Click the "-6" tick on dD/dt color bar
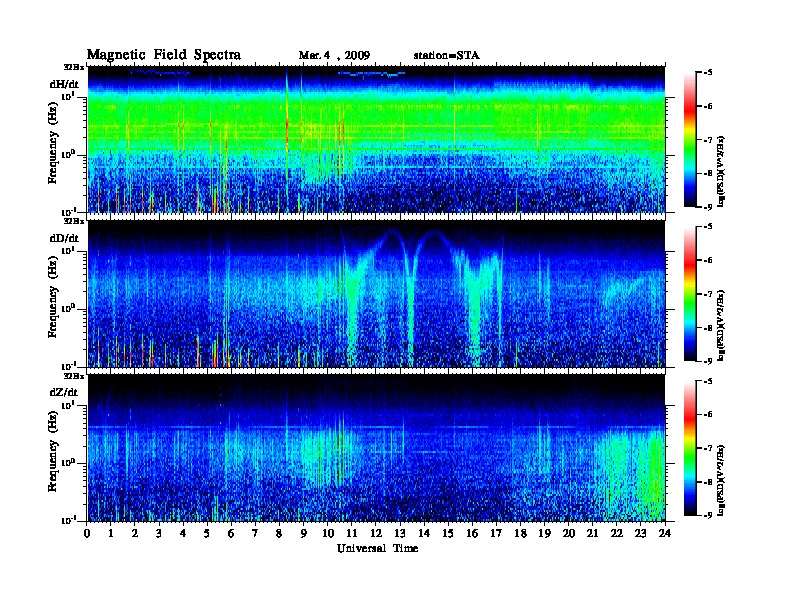Screen dimensions: 792x612 pos(708,261)
